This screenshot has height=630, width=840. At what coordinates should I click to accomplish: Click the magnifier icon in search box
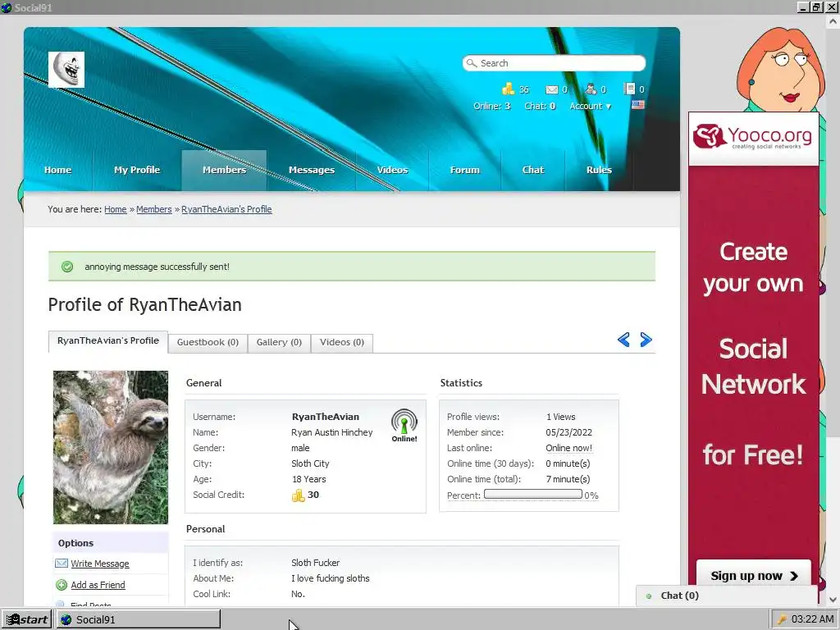click(x=472, y=63)
